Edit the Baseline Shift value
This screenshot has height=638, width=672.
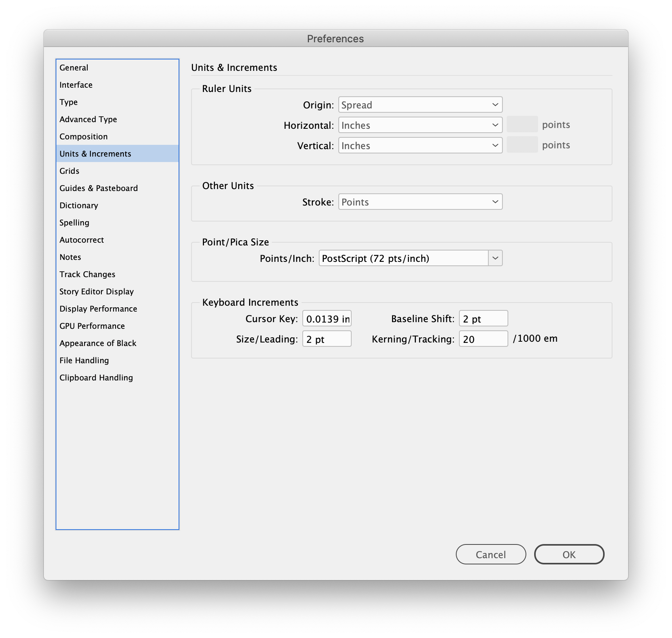pos(483,318)
